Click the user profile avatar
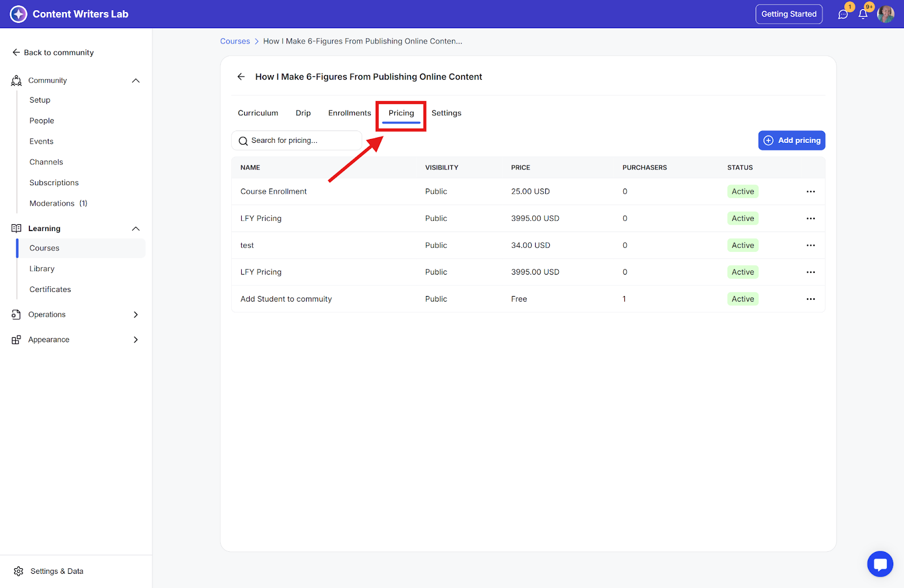The image size is (904, 588). [x=885, y=14]
